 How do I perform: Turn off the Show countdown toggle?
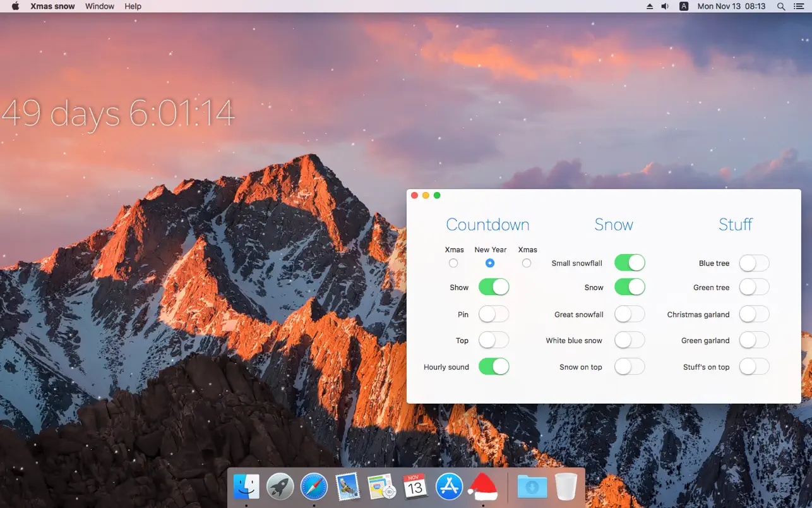click(x=494, y=287)
